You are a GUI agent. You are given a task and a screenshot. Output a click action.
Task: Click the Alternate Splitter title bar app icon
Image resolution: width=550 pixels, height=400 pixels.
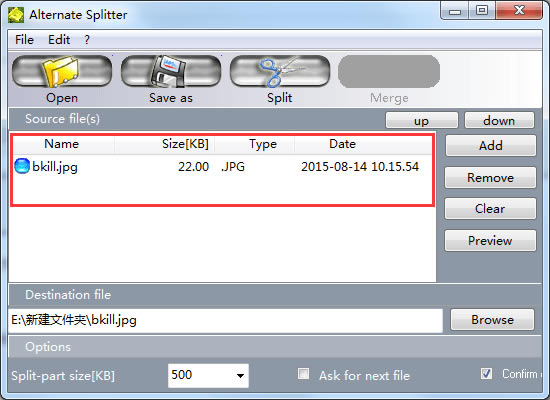tap(16, 15)
